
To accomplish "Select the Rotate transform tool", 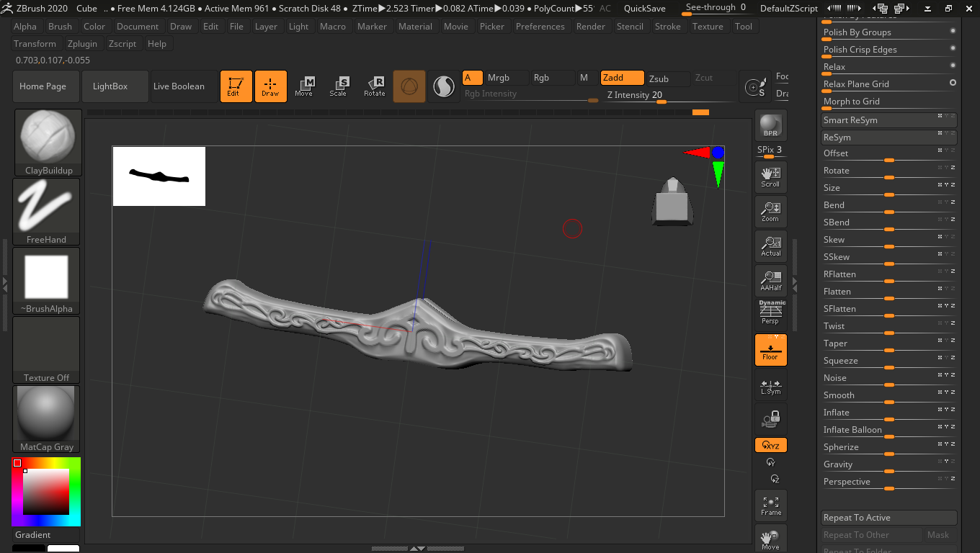I will [375, 86].
